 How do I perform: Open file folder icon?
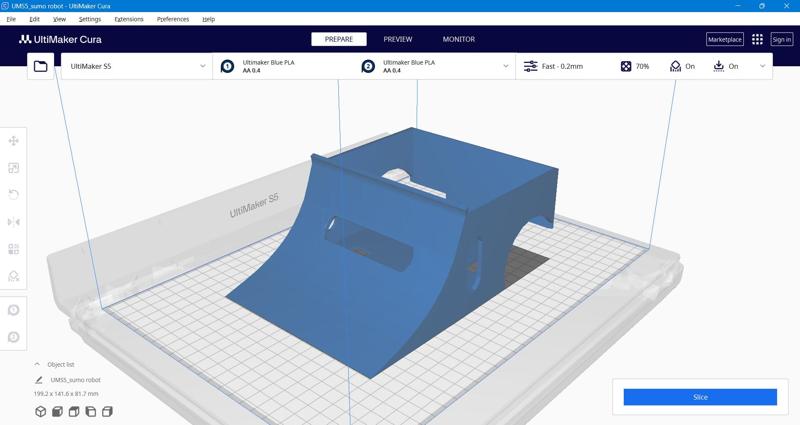click(40, 66)
